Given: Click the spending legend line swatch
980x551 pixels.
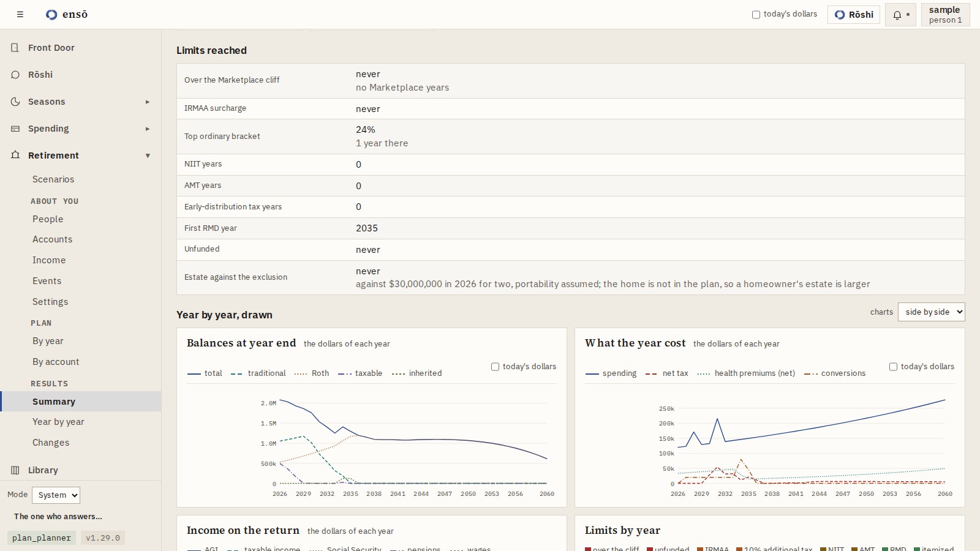Looking at the screenshot, I should coord(592,373).
